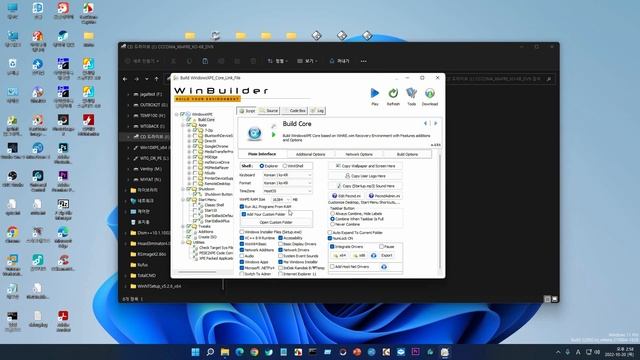
Task: Click Open Custom Folder button
Action: click(x=276, y=222)
